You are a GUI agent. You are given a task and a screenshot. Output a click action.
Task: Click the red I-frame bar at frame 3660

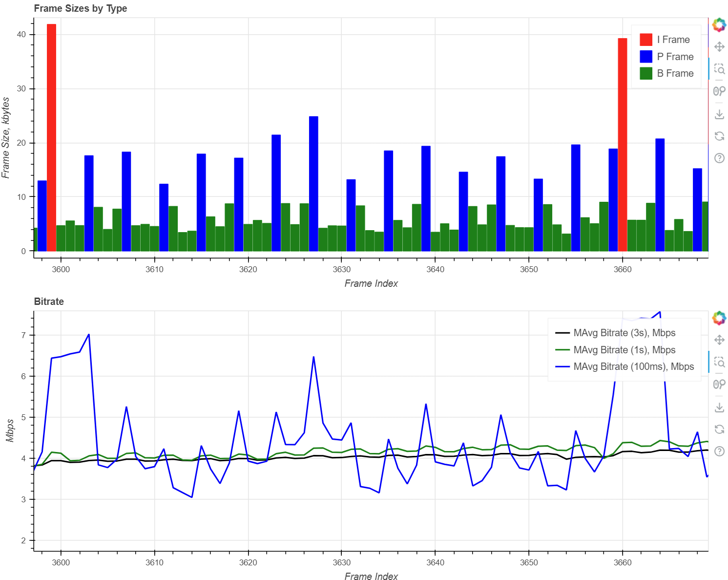click(623, 145)
